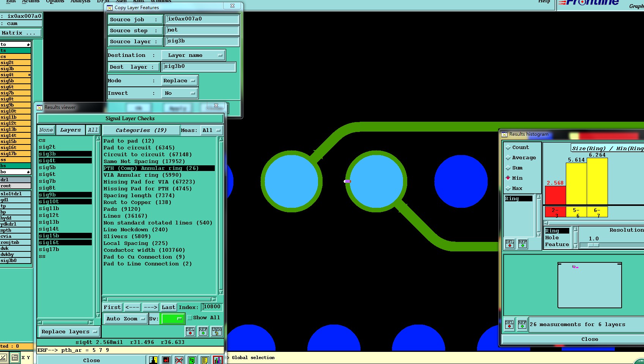Open the yellow report notes icon
This screenshot has height=364, width=644.
(205, 360)
